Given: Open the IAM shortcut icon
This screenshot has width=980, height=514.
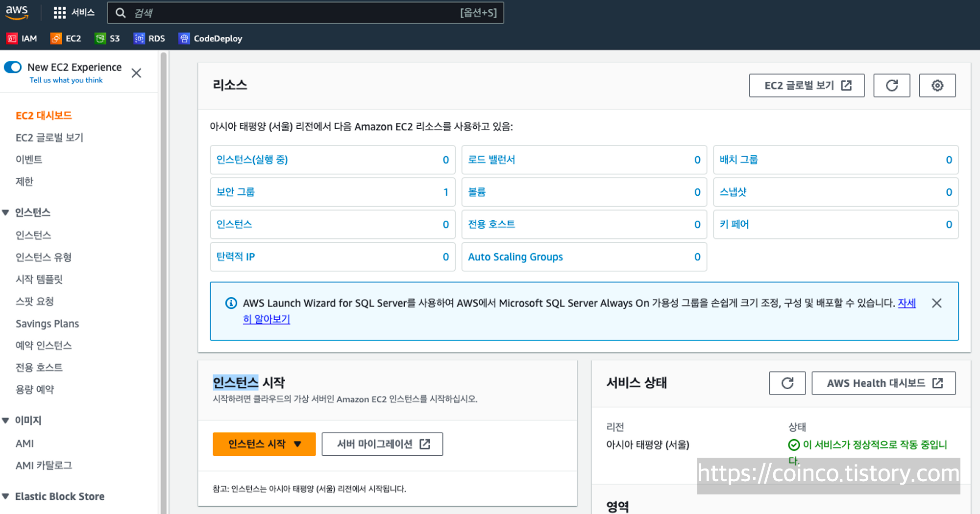Looking at the screenshot, I should pos(12,38).
